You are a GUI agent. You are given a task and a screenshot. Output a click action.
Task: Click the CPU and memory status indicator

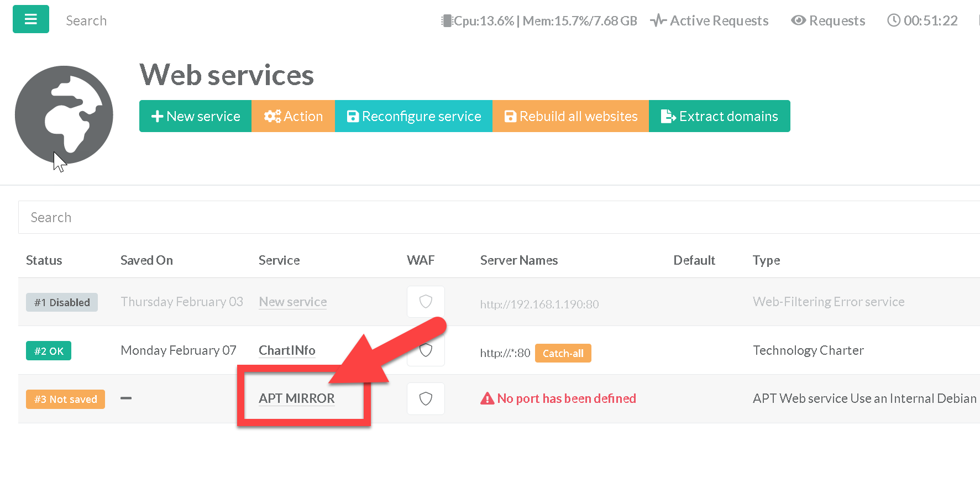click(x=539, y=21)
